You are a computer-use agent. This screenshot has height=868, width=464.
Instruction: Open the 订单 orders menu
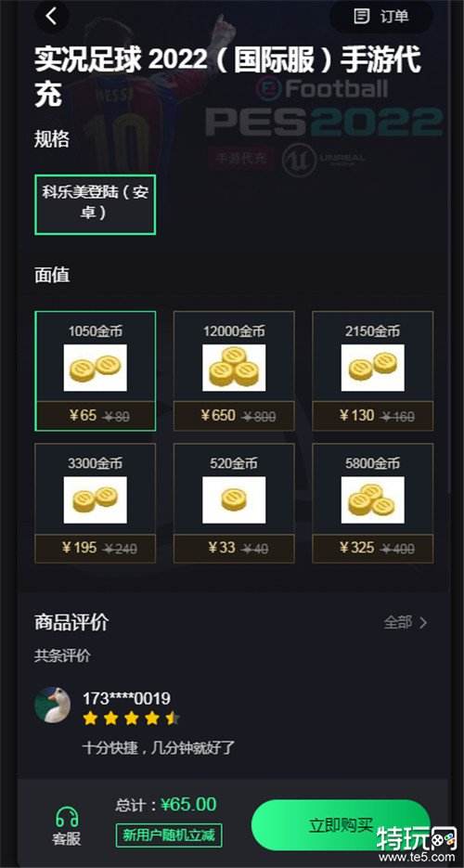pyautogui.click(x=381, y=17)
